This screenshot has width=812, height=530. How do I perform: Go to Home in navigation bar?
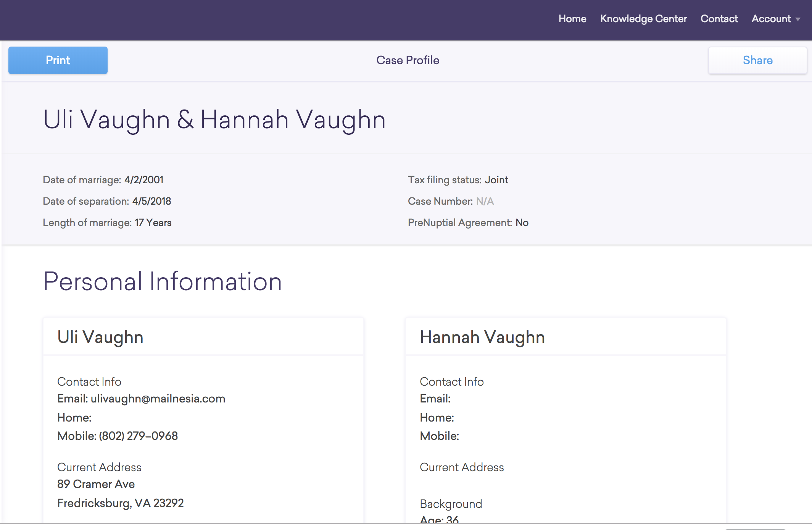pyautogui.click(x=572, y=19)
